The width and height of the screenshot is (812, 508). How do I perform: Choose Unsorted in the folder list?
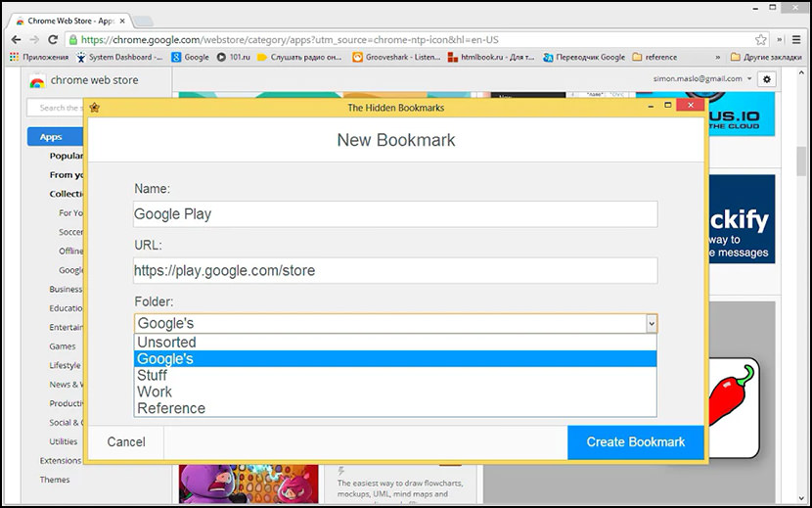pyautogui.click(x=395, y=343)
